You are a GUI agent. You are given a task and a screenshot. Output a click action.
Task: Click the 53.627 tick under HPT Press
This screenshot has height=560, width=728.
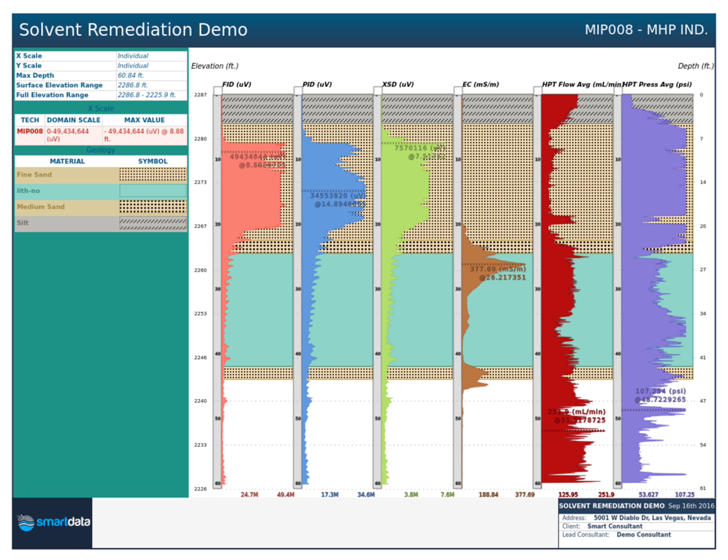(648, 495)
